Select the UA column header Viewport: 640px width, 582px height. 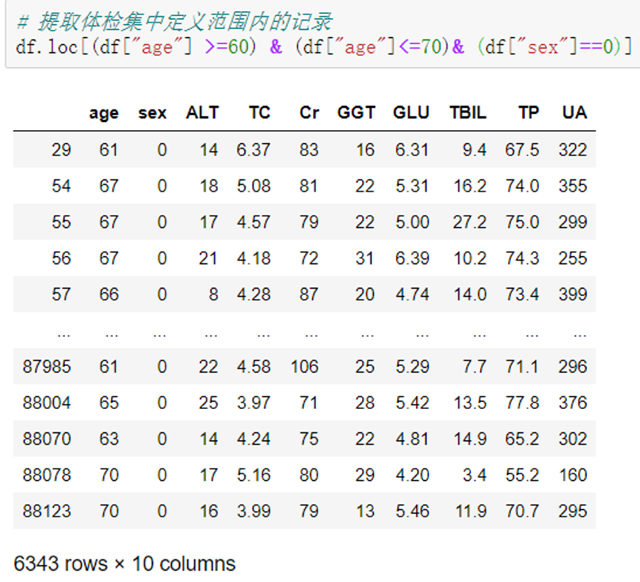click(x=574, y=113)
